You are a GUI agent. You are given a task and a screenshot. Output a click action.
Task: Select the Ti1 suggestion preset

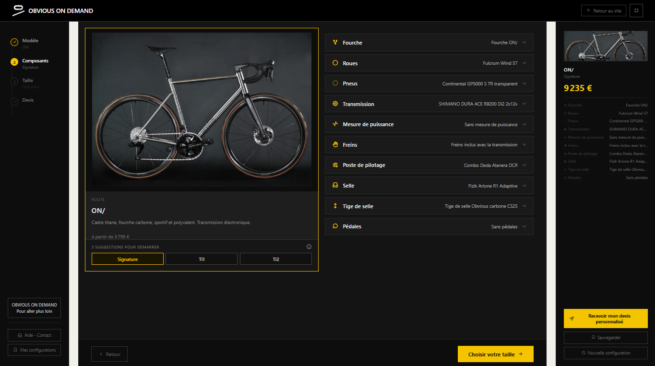[201, 259]
